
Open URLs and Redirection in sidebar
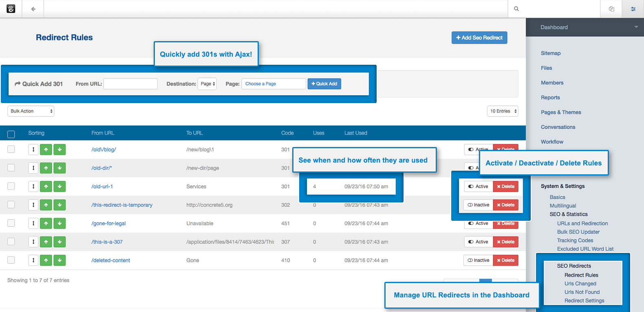pos(582,224)
